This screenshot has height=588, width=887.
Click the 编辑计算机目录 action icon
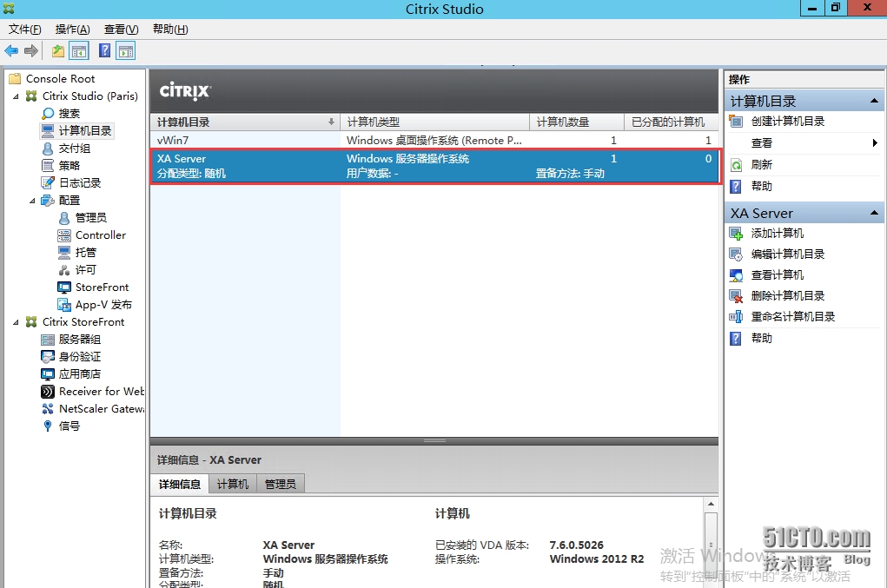(736, 254)
